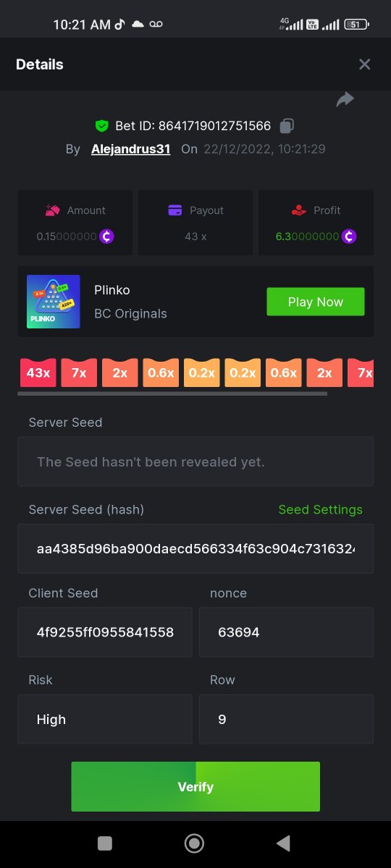Tap the nonce field showing 63694
391x868 pixels.
click(x=286, y=632)
